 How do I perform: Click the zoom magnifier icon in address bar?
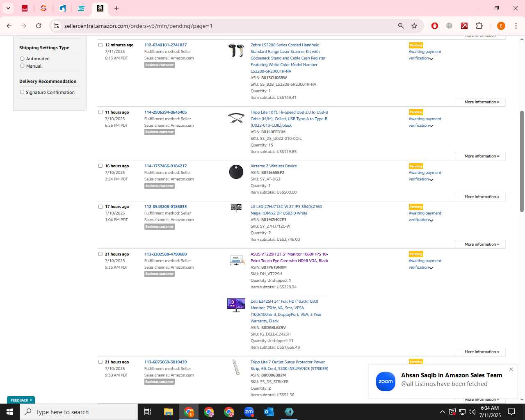[x=401, y=26]
